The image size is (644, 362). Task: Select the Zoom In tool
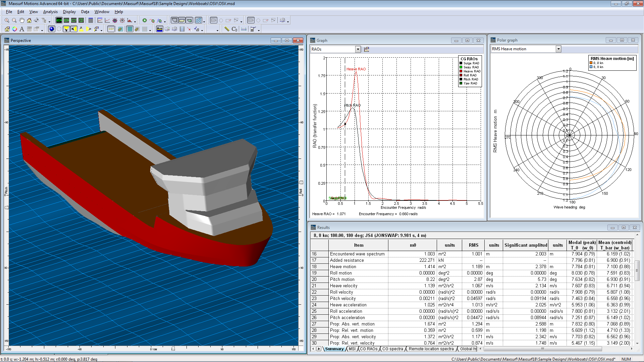tap(7, 20)
